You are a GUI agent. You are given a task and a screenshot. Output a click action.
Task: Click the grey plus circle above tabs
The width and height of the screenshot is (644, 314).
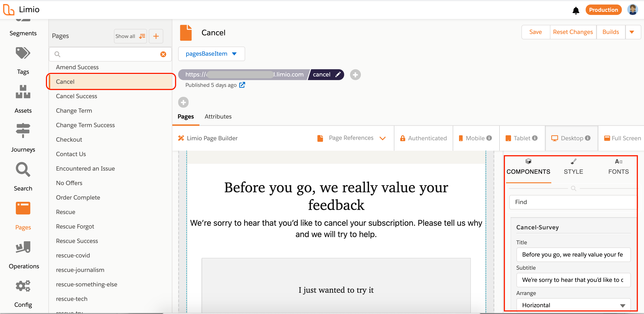pyautogui.click(x=183, y=102)
